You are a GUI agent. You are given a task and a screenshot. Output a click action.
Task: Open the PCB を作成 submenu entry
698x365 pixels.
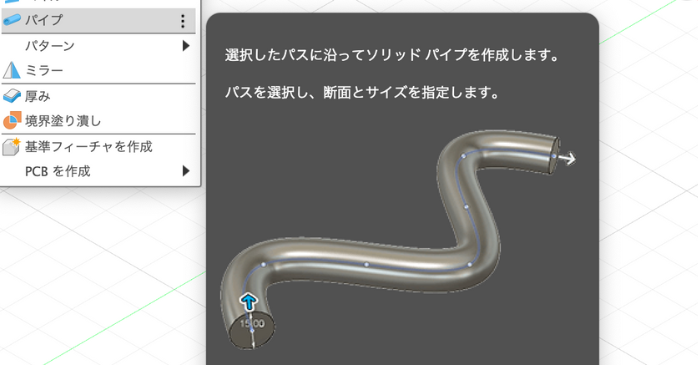pos(98,171)
